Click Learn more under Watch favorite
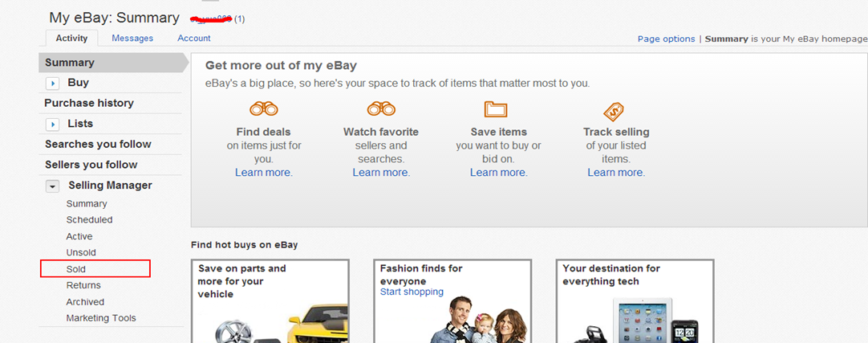The image size is (868, 343). 381,173
